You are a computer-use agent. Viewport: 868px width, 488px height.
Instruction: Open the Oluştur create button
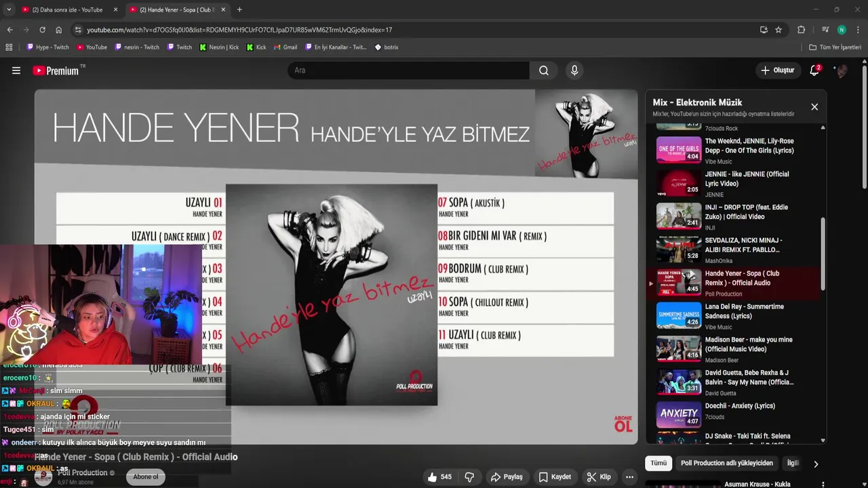[777, 70]
